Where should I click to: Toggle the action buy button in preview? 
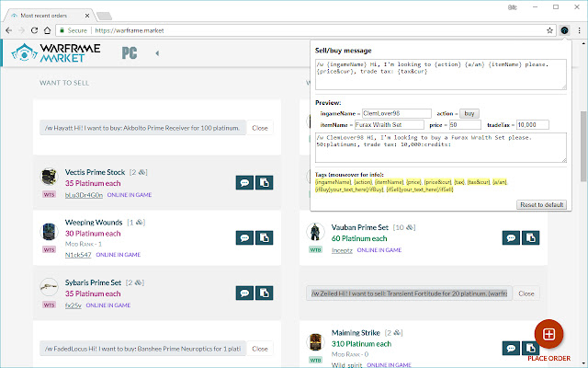(469, 113)
